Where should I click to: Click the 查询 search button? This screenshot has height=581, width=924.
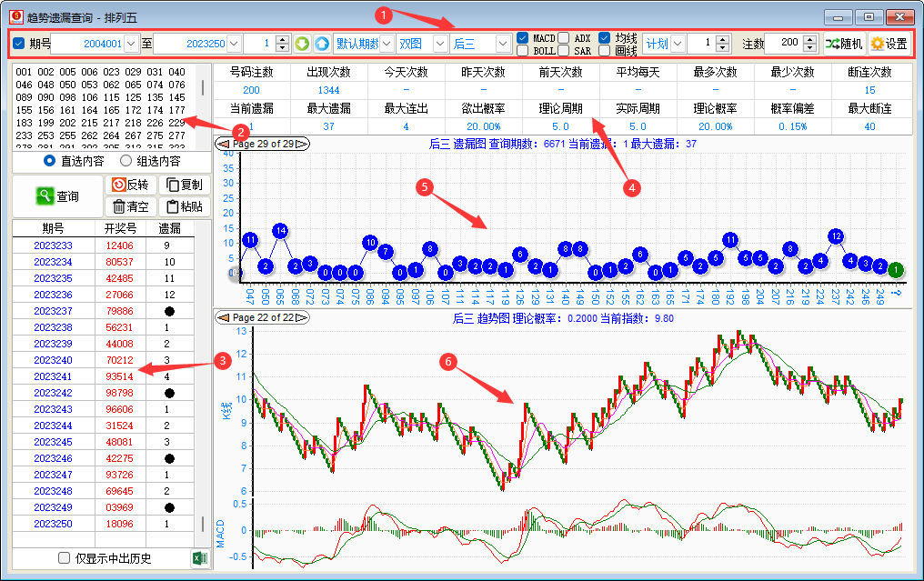[x=57, y=195]
